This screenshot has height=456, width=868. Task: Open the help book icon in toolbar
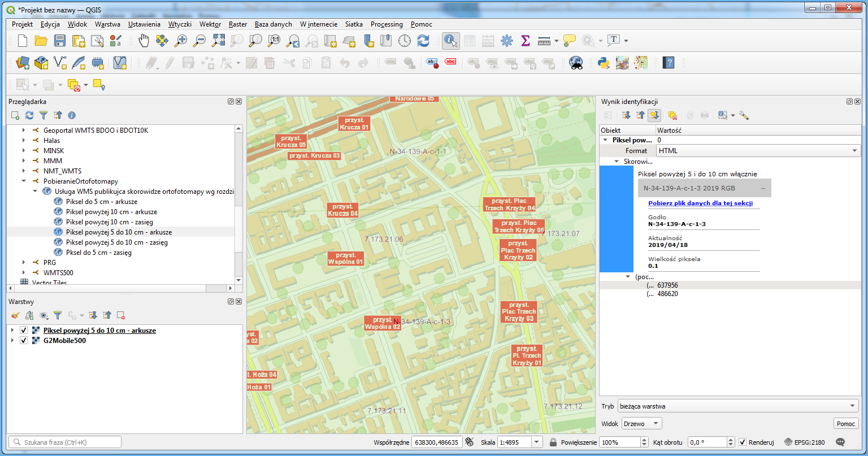pyautogui.click(x=669, y=62)
